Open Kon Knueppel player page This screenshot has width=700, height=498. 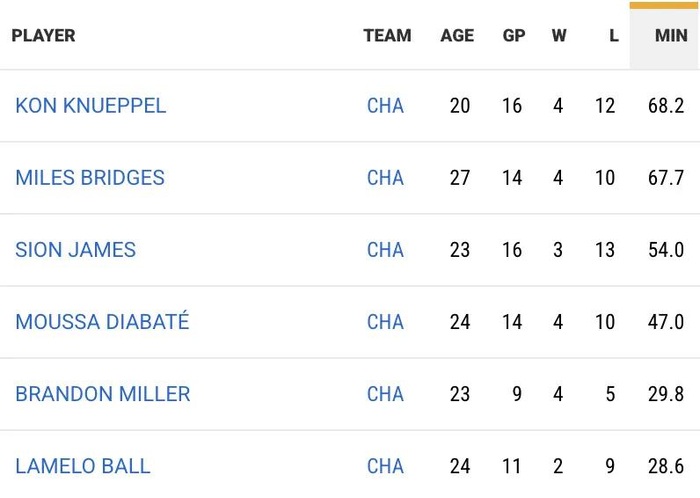tap(91, 106)
